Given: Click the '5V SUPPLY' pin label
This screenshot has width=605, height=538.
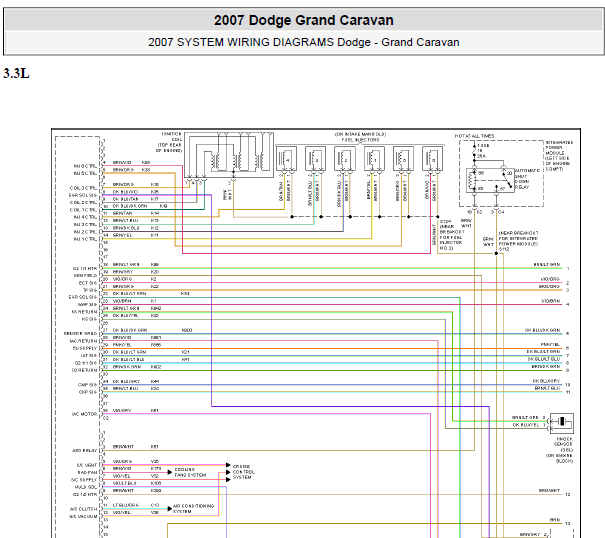Looking at the screenshot, I should (x=85, y=349).
